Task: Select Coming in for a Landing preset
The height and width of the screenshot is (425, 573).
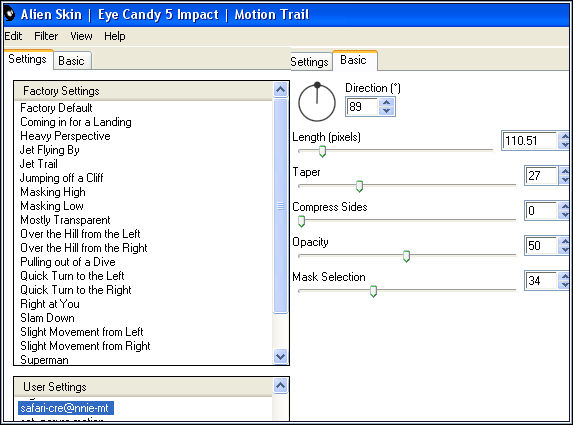Action: pyautogui.click(x=76, y=122)
